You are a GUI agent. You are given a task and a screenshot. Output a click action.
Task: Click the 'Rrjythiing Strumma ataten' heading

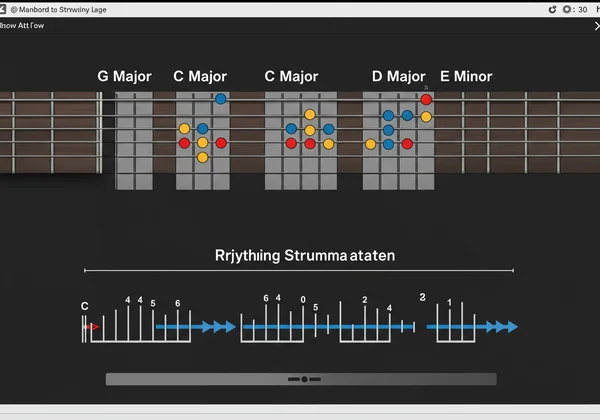(305, 256)
